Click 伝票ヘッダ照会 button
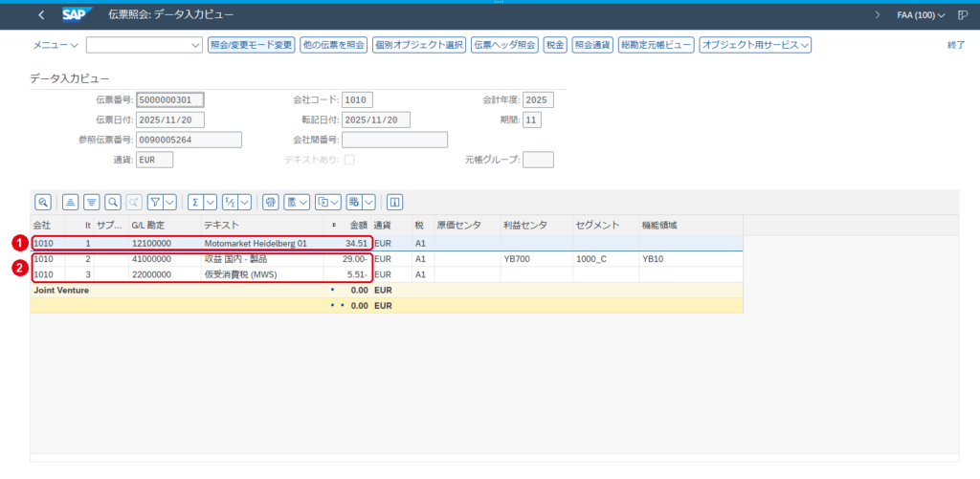 click(x=504, y=45)
